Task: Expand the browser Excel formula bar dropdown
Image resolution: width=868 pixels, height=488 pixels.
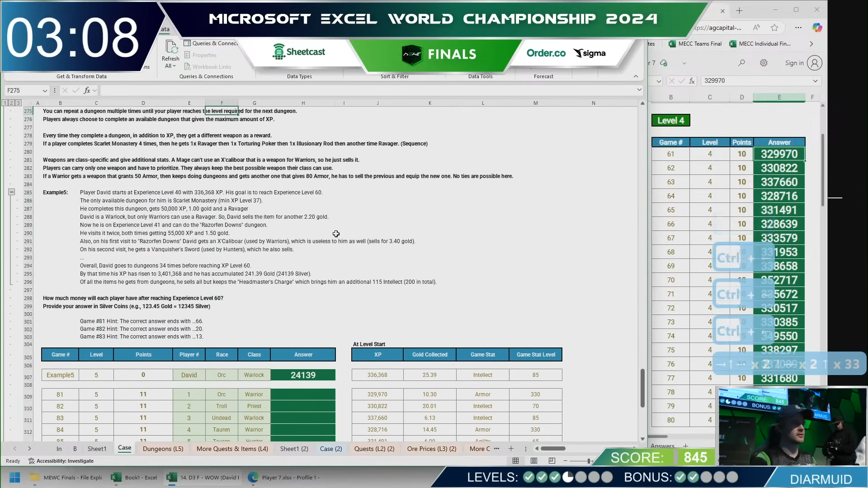Action: (815, 81)
